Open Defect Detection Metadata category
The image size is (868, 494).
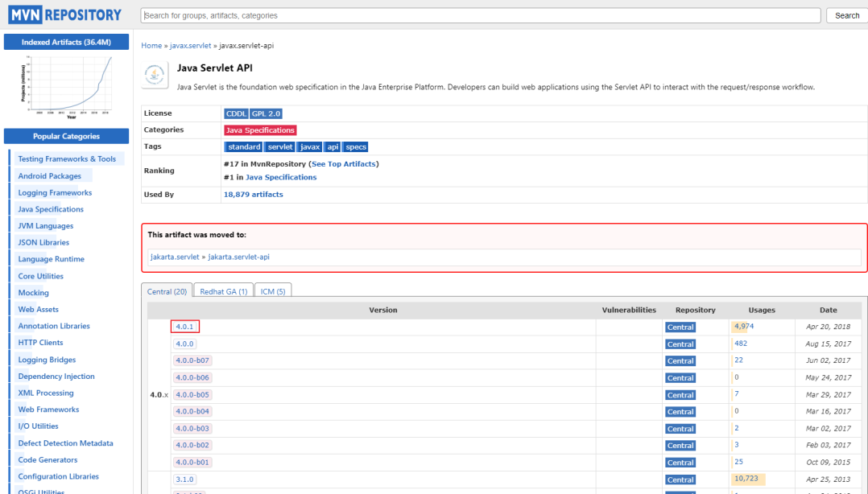(x=65, y=443)
